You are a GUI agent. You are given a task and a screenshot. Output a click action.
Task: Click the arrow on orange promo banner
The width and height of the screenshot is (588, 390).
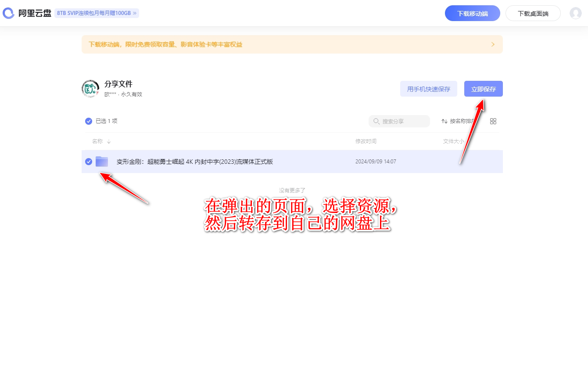[493, 44]
